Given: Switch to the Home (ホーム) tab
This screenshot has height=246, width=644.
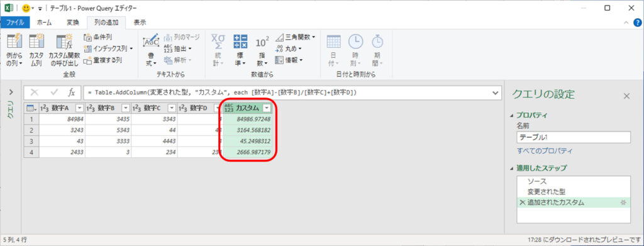Looking at the screenshot, I should tap(45, 23).
